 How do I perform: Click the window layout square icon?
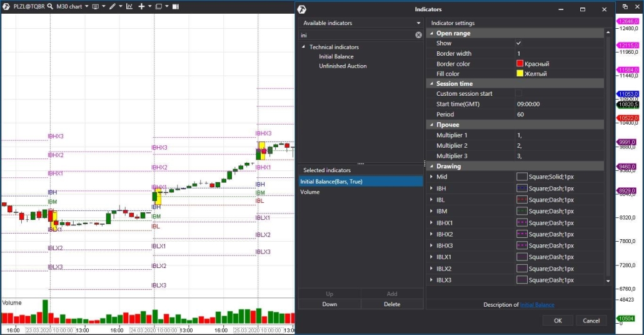[x=159, y=7]
